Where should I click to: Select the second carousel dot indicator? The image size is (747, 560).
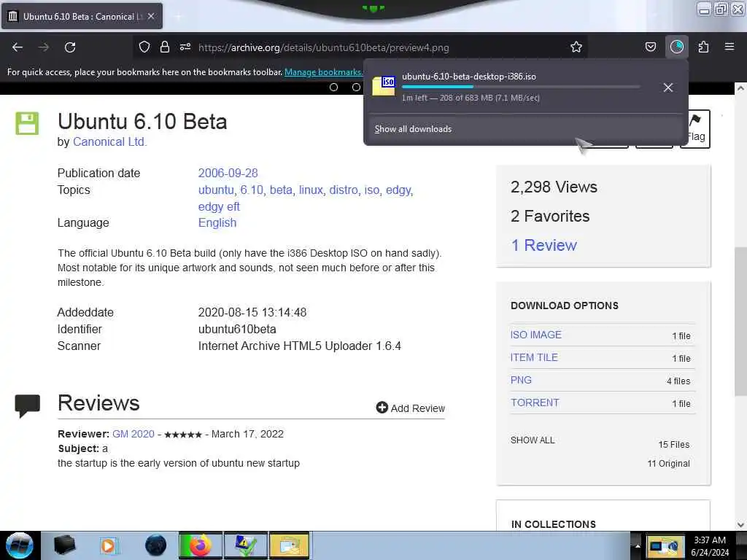pos(356,87)
